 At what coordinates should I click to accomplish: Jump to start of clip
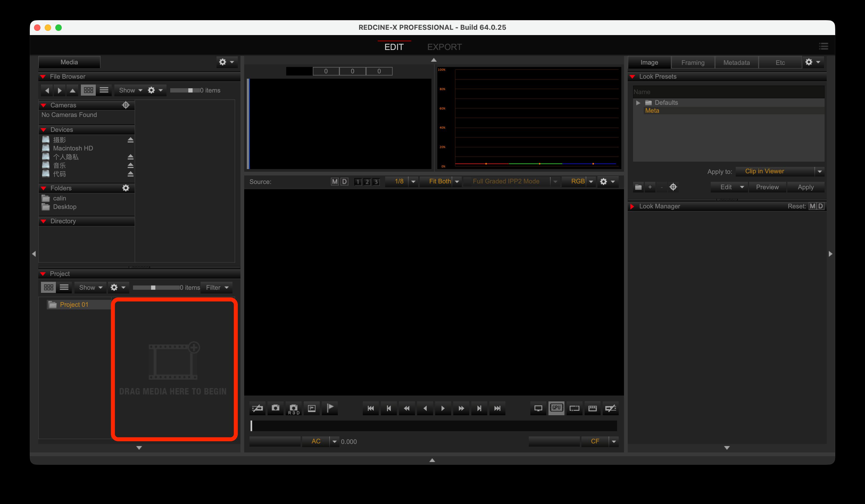tap(371, 408)
